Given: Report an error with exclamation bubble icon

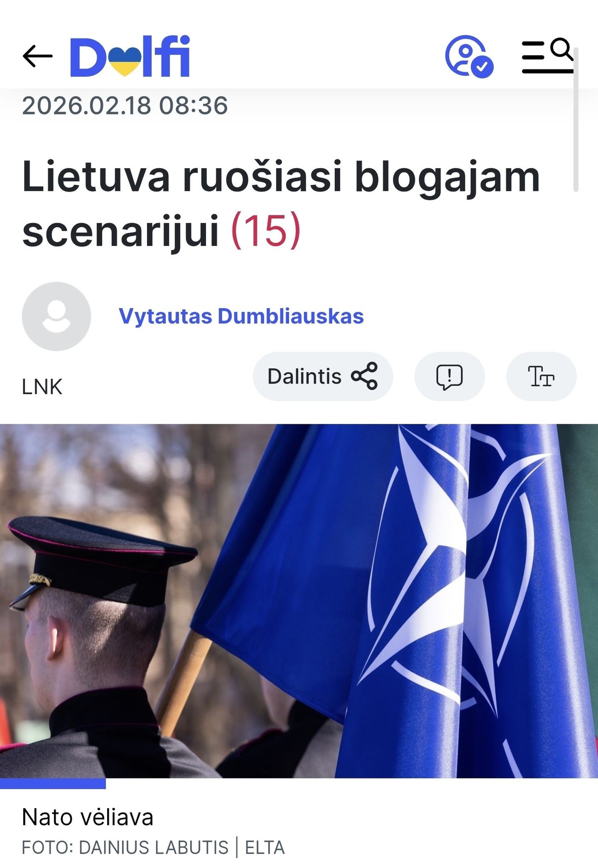Looking at the screenshot, I should pos(449,376).
